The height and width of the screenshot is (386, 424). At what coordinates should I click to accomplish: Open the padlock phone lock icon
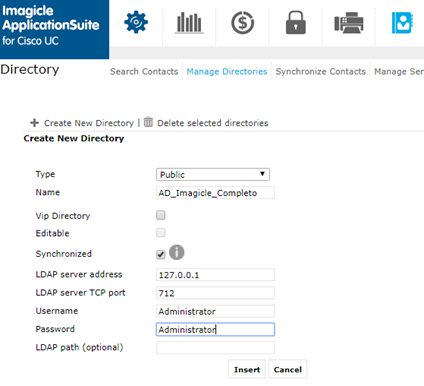296,23
